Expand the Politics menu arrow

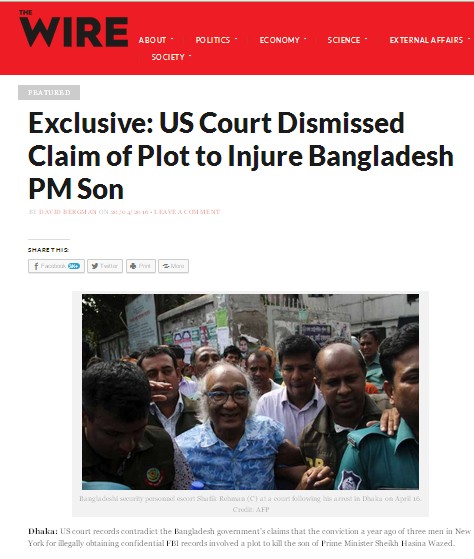tap(236, 38)
